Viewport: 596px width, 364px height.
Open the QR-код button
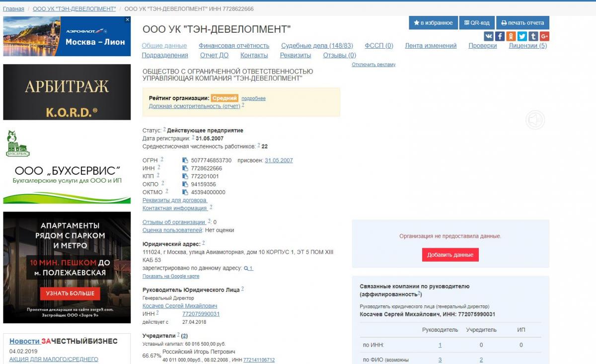(476, 23)
